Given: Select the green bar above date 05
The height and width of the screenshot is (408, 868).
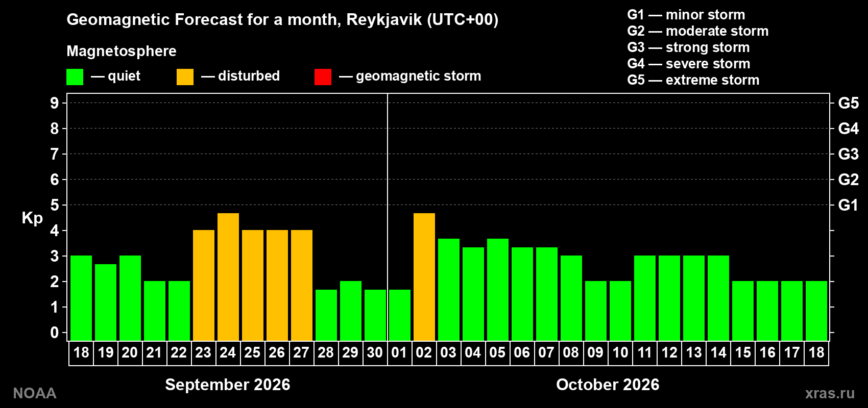Looking at the screenshot, I should pos(498,290).
